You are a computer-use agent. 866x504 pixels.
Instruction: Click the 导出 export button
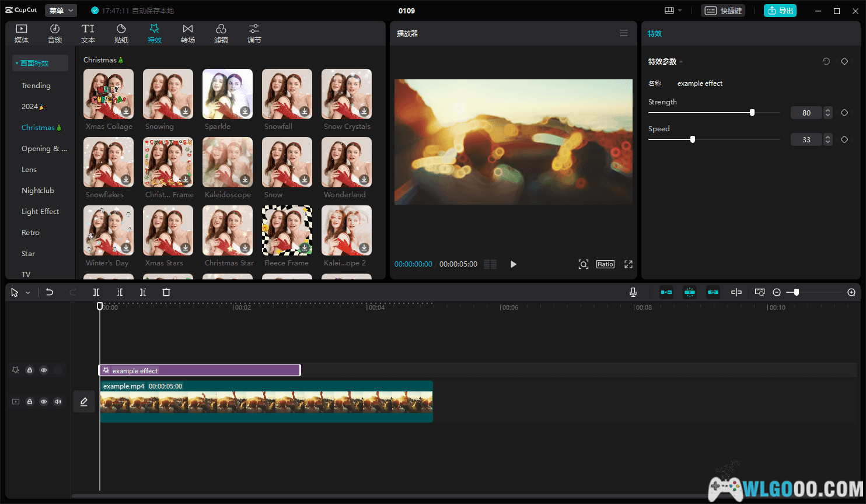pyautogui.click(x=780, y=10)
